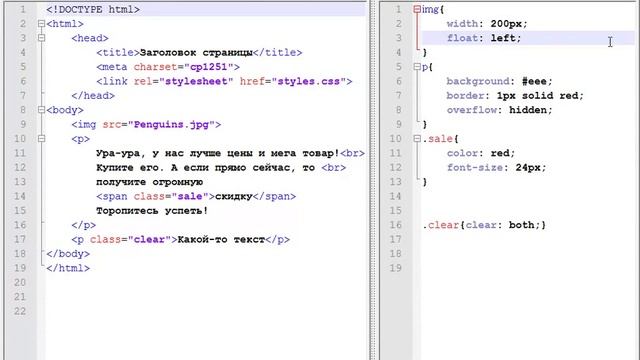Viewport: 640px width, 360px height.
Task: Click line number 22 in HTML pane margin
Action: [20, 311]
